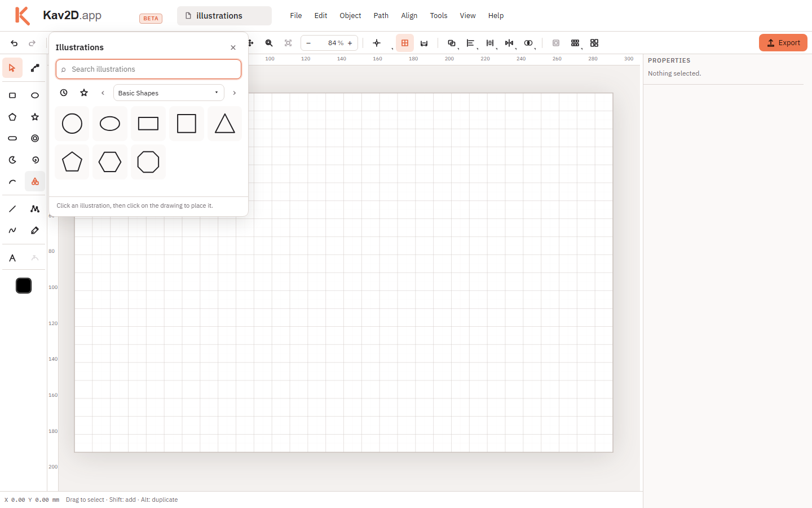Go to next illustration category chevron
Screen dimensions: 812x508
point(235,93)
